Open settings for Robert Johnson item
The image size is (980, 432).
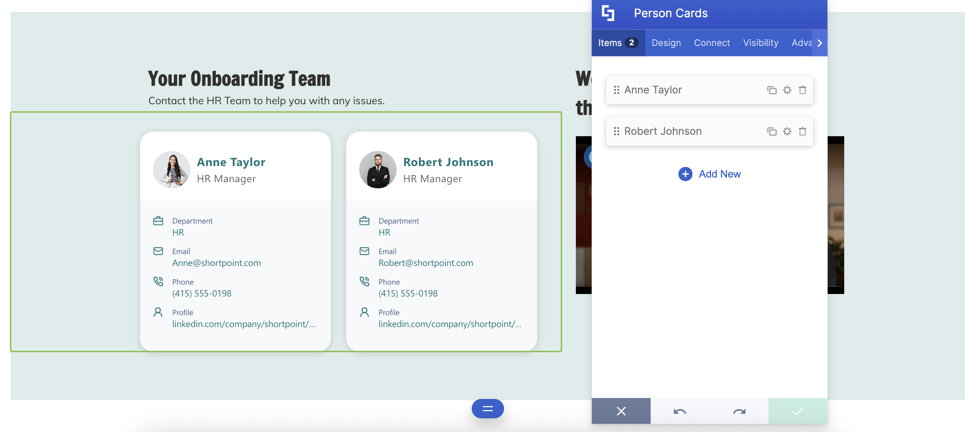point(787,131)
